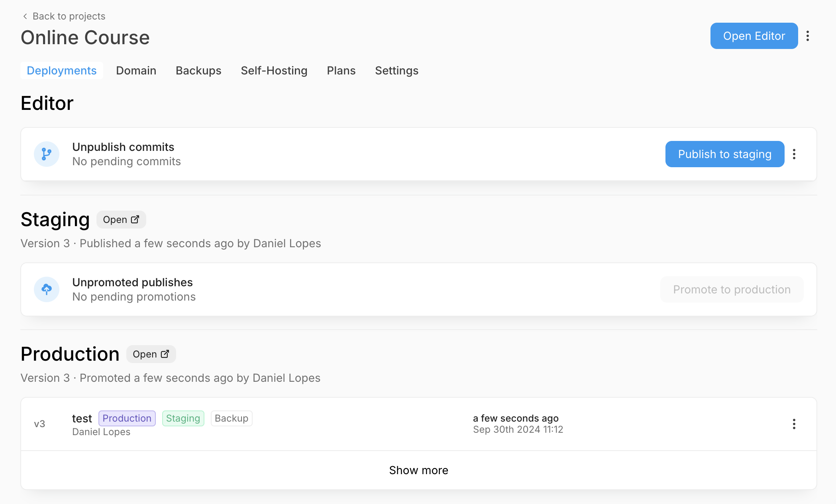Click the git branch icon beside Unpublish commits

47,154
